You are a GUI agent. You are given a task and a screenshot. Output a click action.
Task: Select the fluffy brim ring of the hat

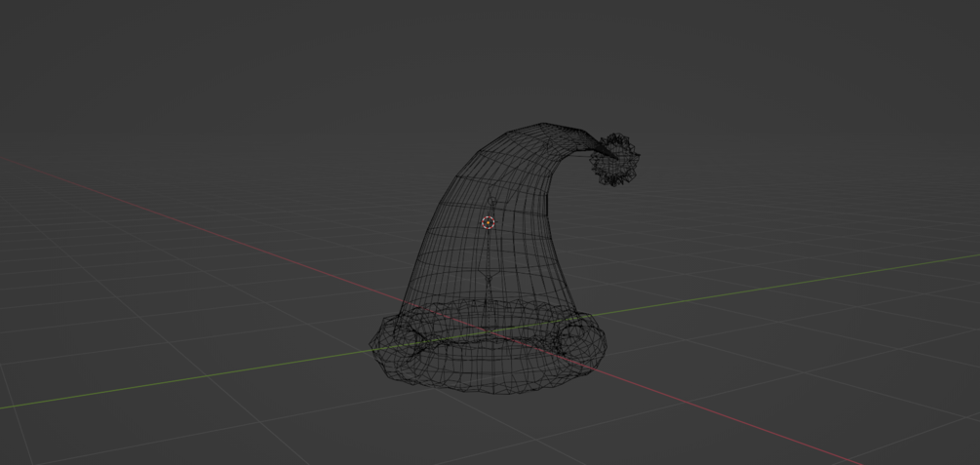[488, 346]
